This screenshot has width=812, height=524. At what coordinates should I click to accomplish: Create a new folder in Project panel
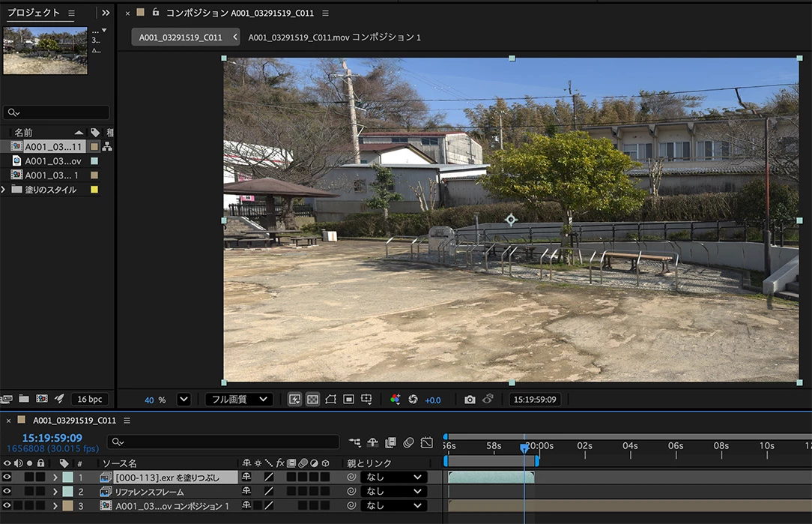click(24, 399)
